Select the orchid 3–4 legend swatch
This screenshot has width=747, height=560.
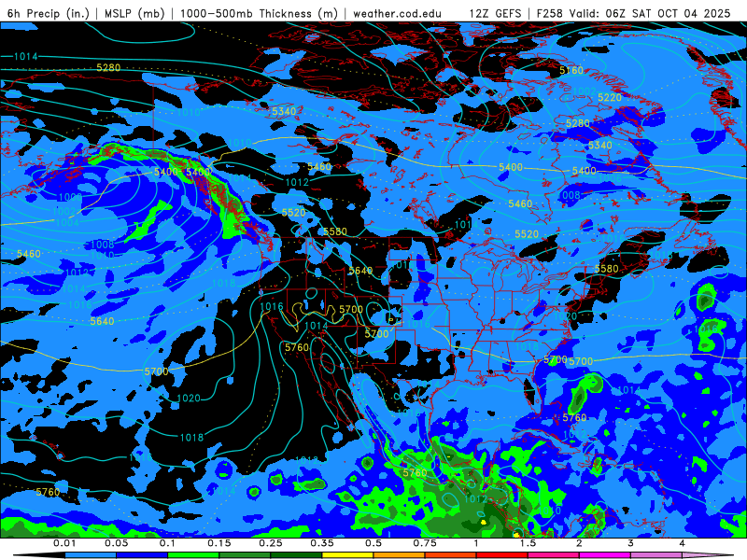656,555
